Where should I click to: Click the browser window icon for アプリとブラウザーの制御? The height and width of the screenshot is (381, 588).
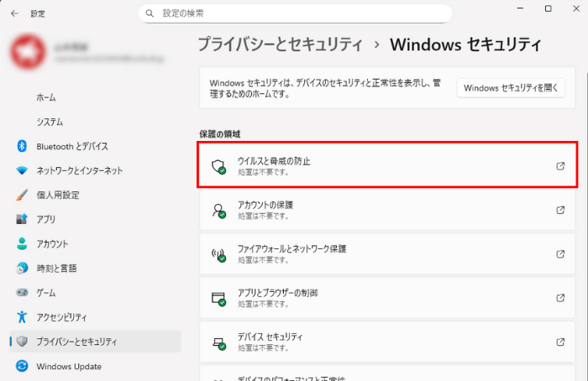click(x=218, y=299)
